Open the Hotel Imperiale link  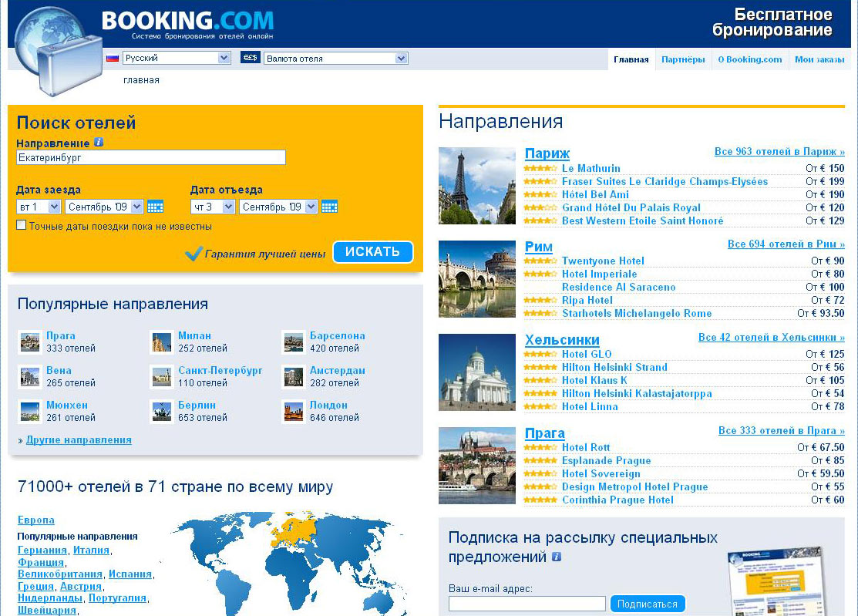(599, 274)
